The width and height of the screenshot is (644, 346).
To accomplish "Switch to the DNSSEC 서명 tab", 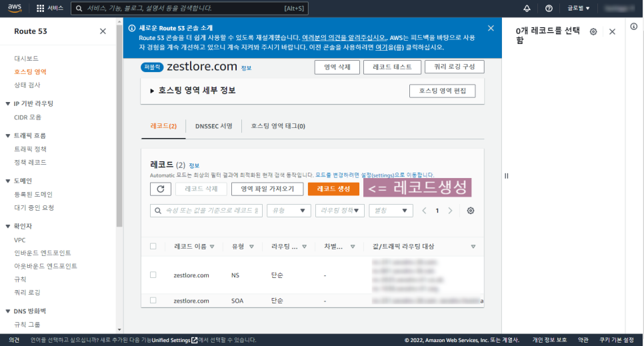I will point(213,126).
